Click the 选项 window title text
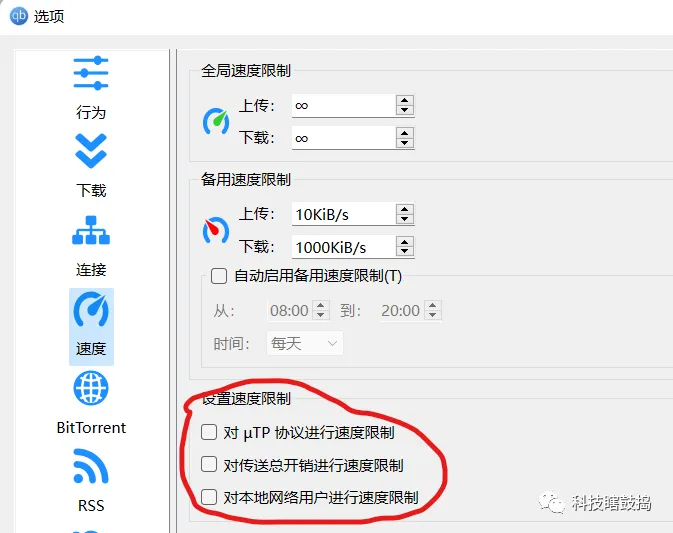 pos(49,17)
